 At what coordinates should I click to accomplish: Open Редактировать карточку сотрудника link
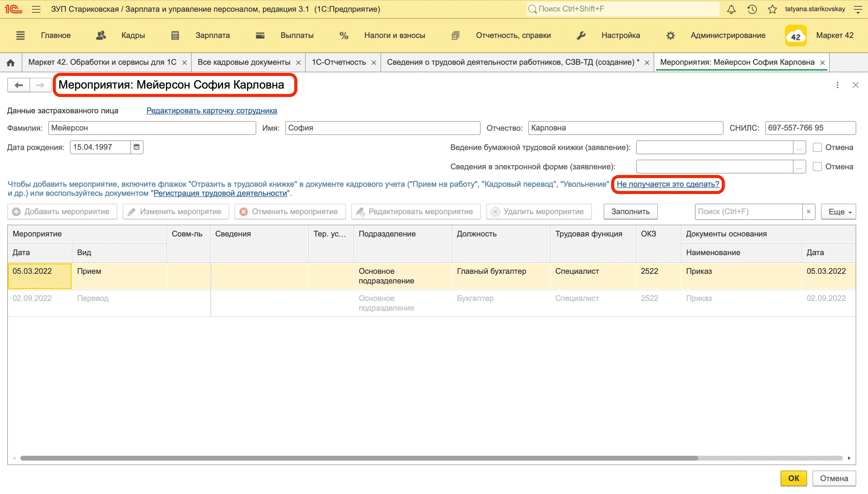pyautogui.click(x=212, y=111)
